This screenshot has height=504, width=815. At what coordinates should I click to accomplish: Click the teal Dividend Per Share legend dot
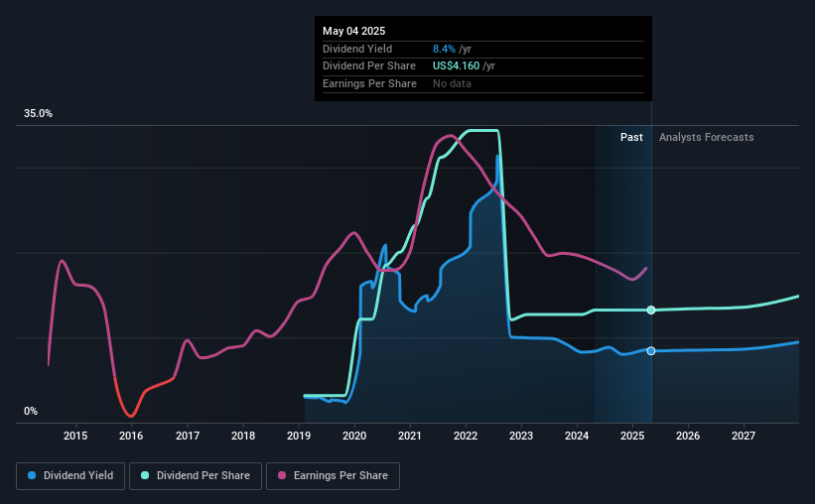tap(145, 475)
